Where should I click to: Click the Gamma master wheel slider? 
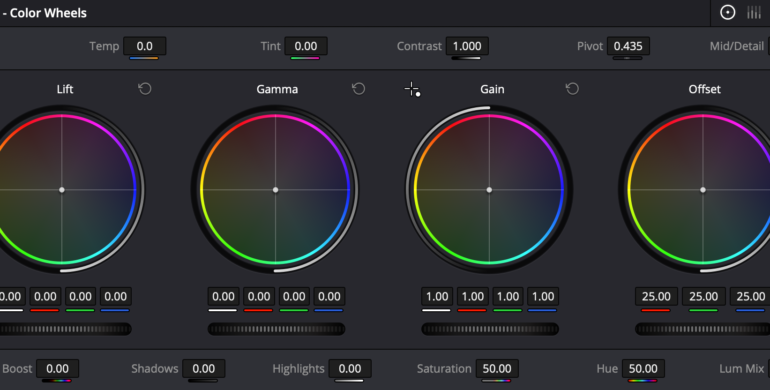click(x=276, y=329)
